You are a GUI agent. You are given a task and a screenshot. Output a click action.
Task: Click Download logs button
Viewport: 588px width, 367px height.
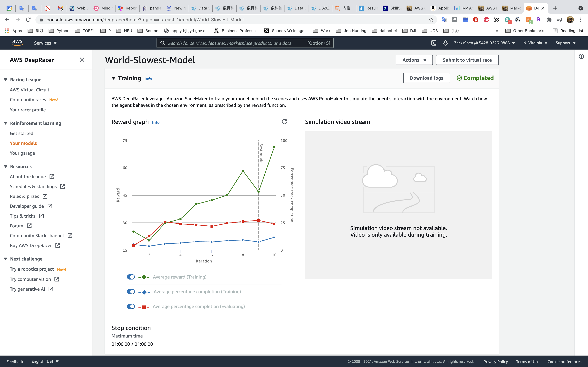[426, 78]
